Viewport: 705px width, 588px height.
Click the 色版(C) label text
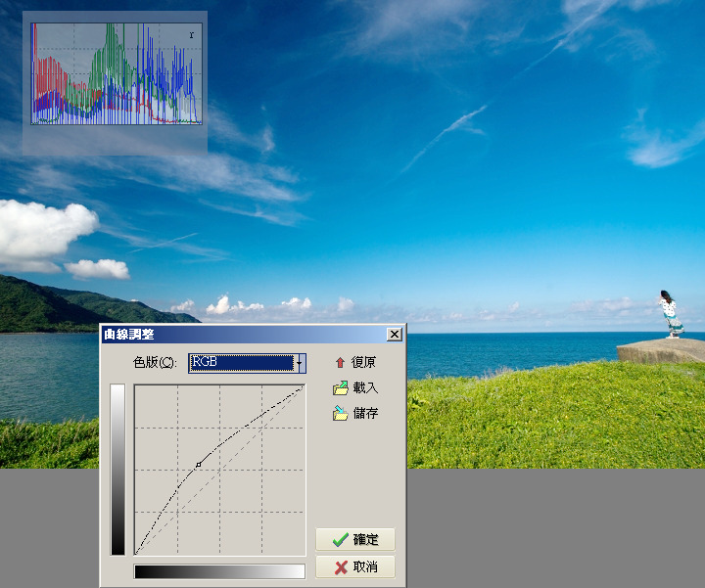tap(155, 363)
